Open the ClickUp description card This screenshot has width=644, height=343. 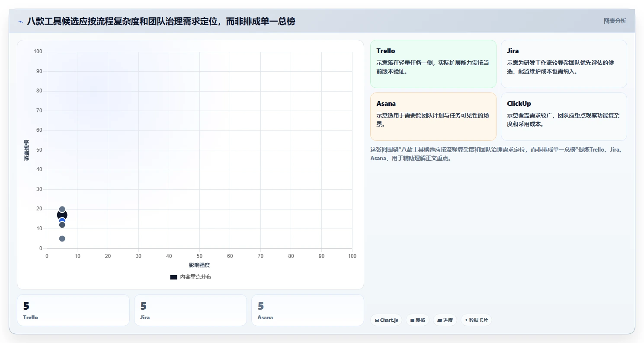(564, 117)
